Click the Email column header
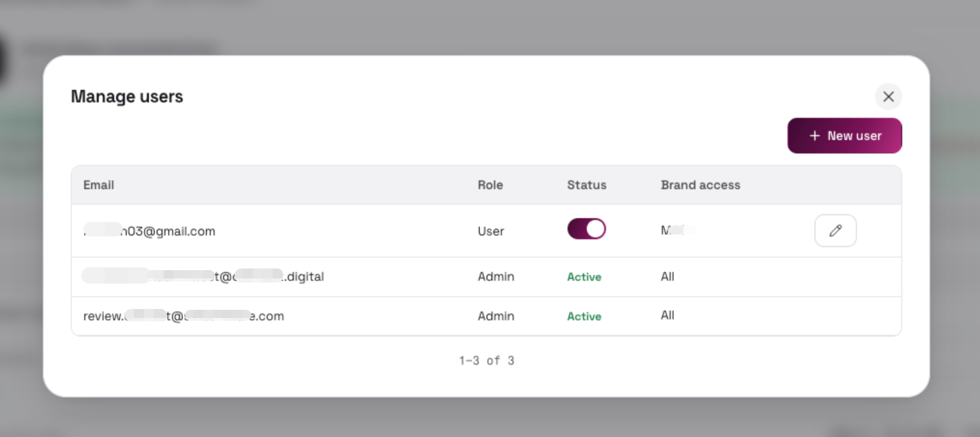The image size is (980, 437). [99, 185]
